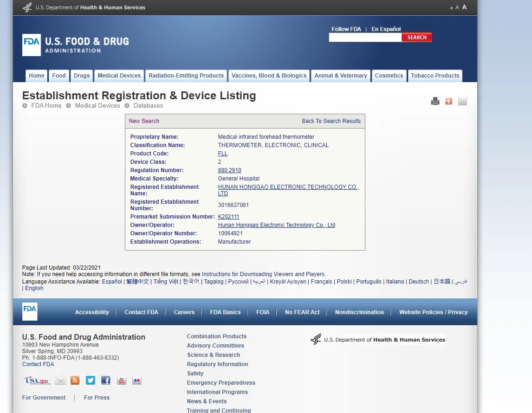Open the USA.gov logo link
This screenshot has height=413, width=532.
[x=37, y=381]
